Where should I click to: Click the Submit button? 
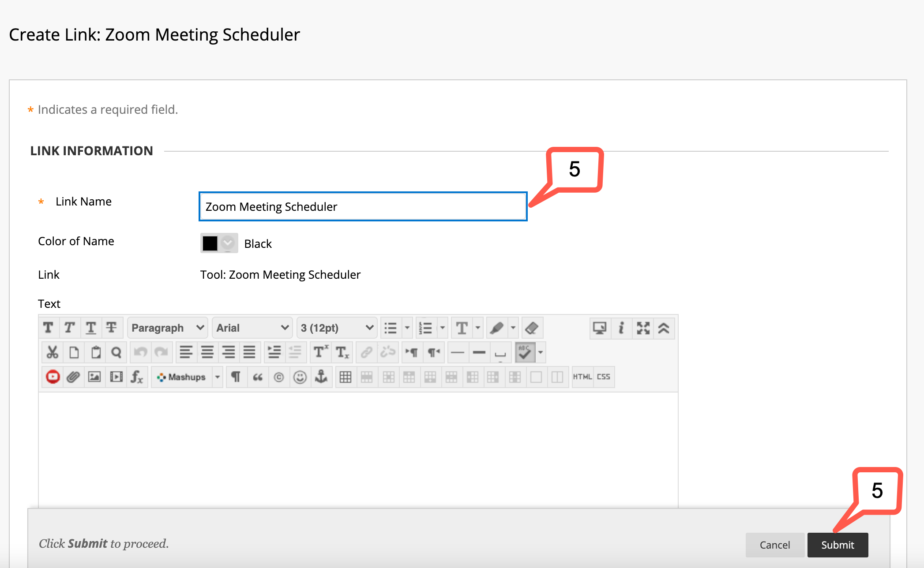click(x=838, y=545)
